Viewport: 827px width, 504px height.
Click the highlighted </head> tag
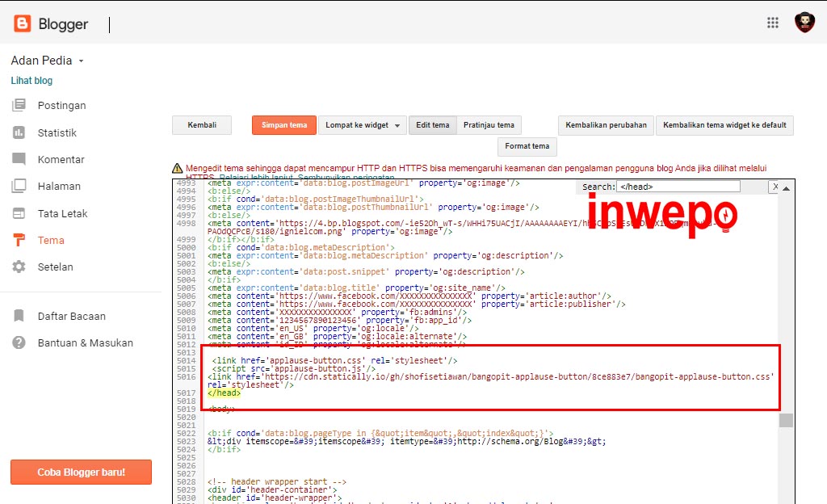pos(225,393)
